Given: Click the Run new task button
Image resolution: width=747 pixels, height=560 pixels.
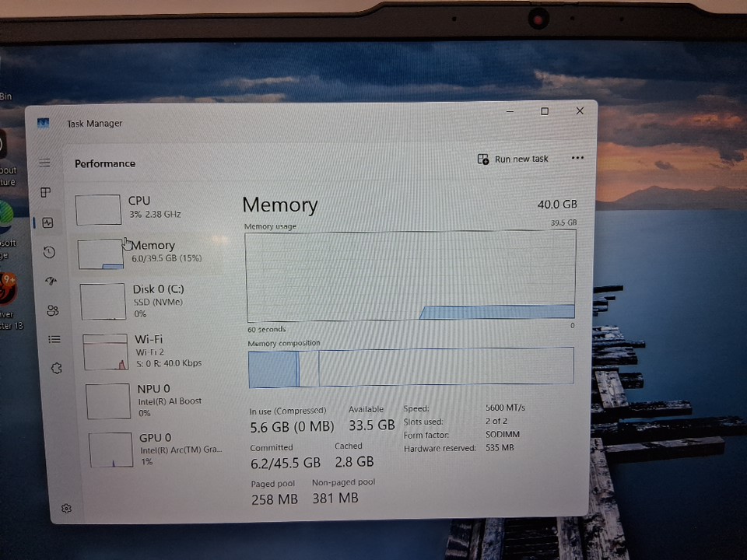Looking at the screenshot, I should [513, 159].
